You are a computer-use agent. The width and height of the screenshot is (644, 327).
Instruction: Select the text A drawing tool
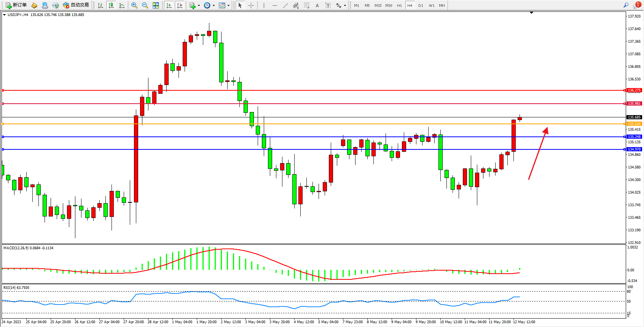pyautogui.click(x=317, y=5)
